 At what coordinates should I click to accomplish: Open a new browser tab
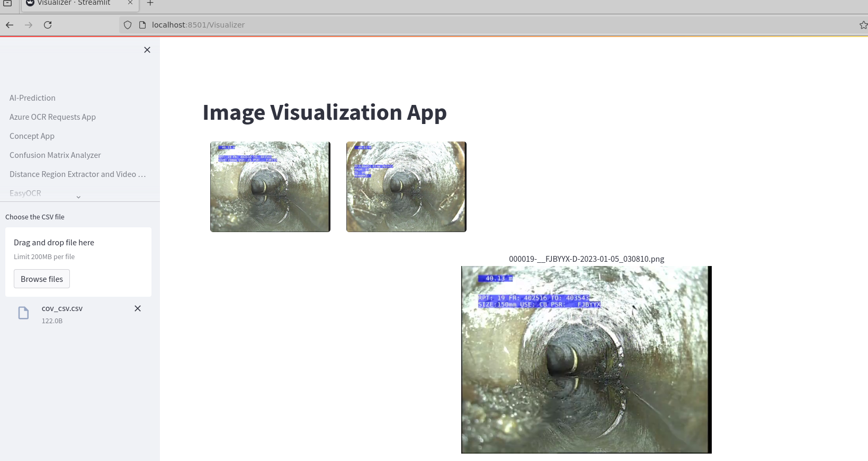tap(150, 3)
